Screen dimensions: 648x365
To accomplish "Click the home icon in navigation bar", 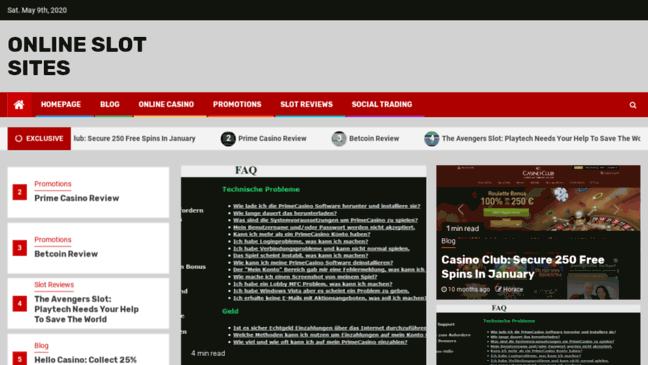I will 19,105.
